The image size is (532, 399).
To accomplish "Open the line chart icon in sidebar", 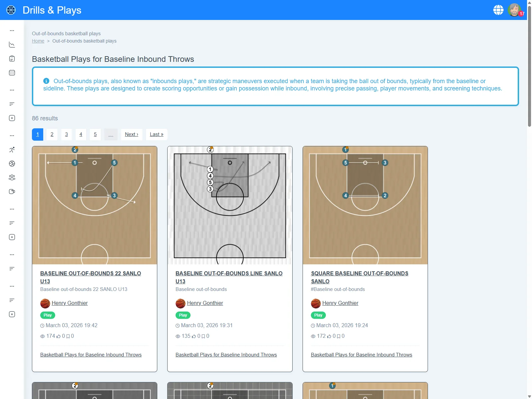I will click(12, 45).
